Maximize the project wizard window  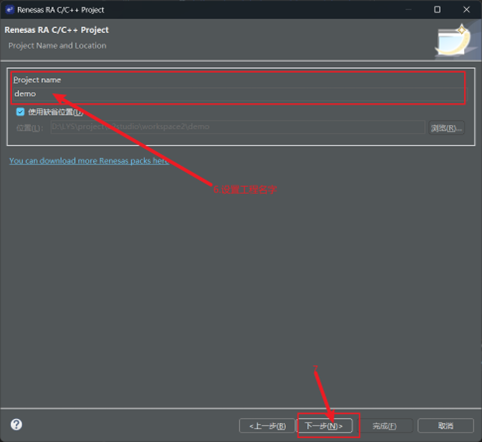[x=437, y=10]
